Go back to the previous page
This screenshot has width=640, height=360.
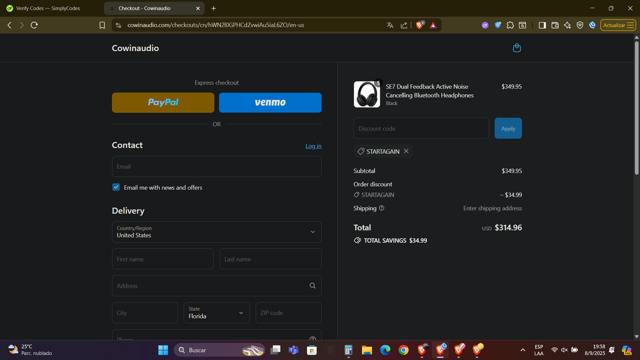[9, 25]
